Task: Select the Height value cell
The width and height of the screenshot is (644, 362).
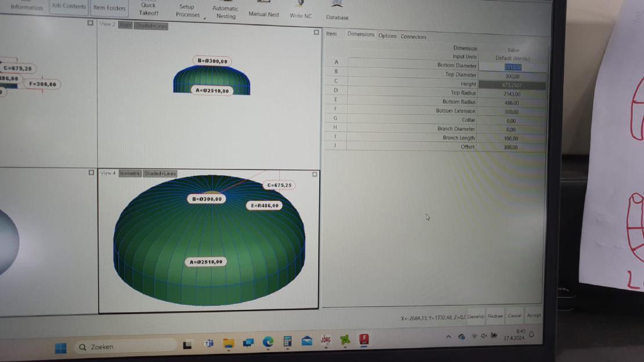Action: point(512,85)
